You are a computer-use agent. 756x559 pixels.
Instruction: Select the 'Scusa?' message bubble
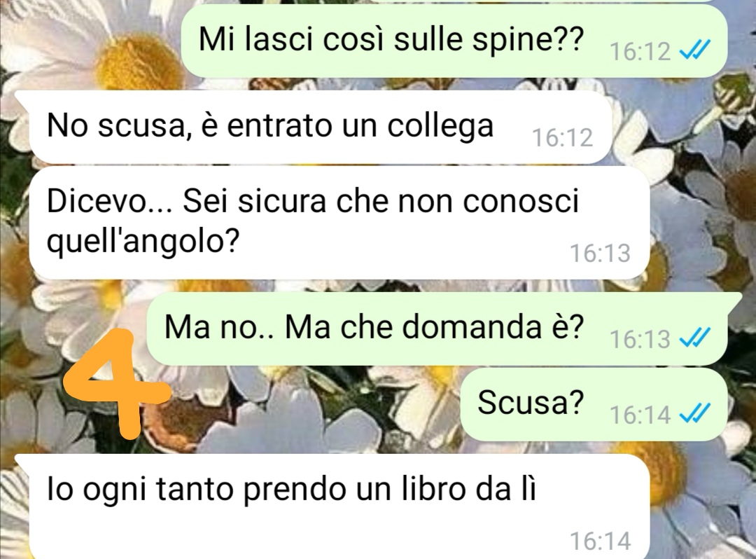pos(594,404)
